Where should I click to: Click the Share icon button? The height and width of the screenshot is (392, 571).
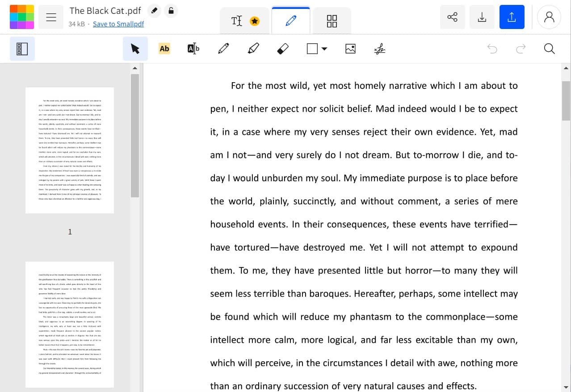coord(452,17)
